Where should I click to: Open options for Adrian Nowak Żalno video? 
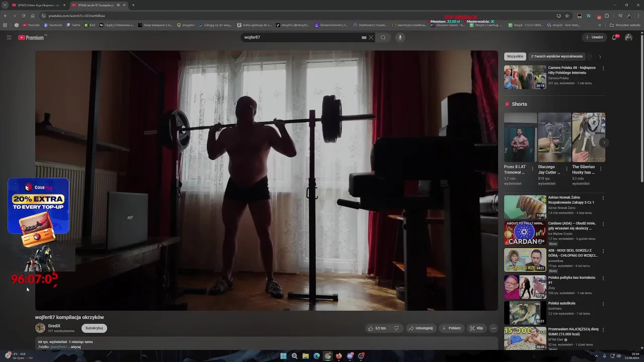click(x=603, y=198)
